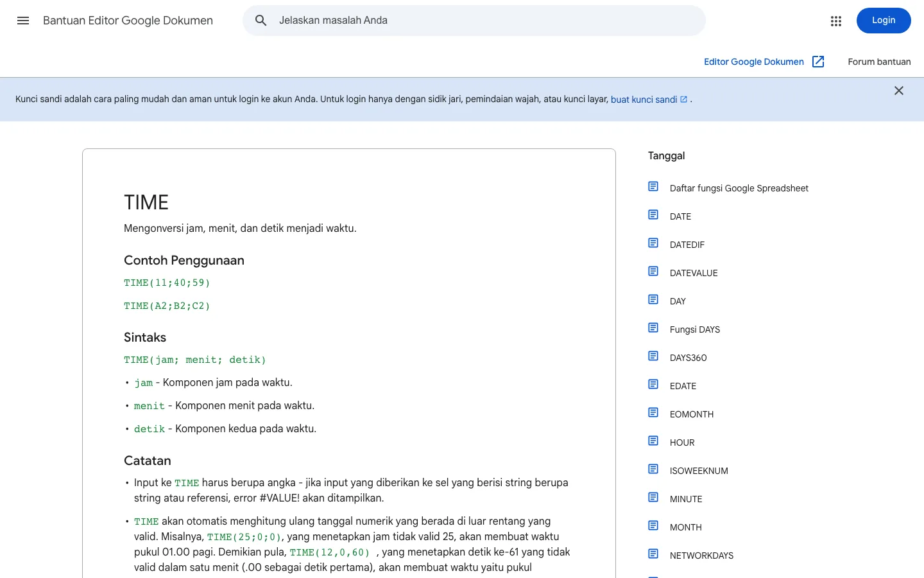Image resolution: width=924 pixels, height=578 pixels.
Task: Open the NETWORKDAYS function article
Action: [701, 556]
